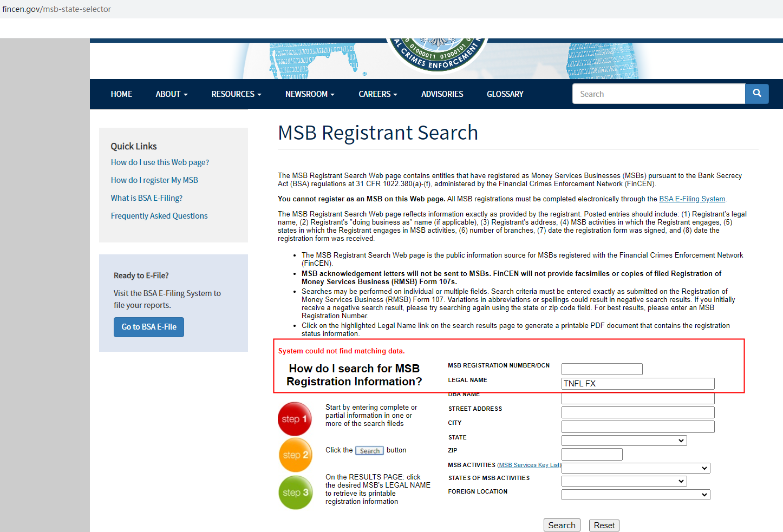Open the HOME navigation item
The width and height of the screenshot is (783, 532).
point(121,94)
